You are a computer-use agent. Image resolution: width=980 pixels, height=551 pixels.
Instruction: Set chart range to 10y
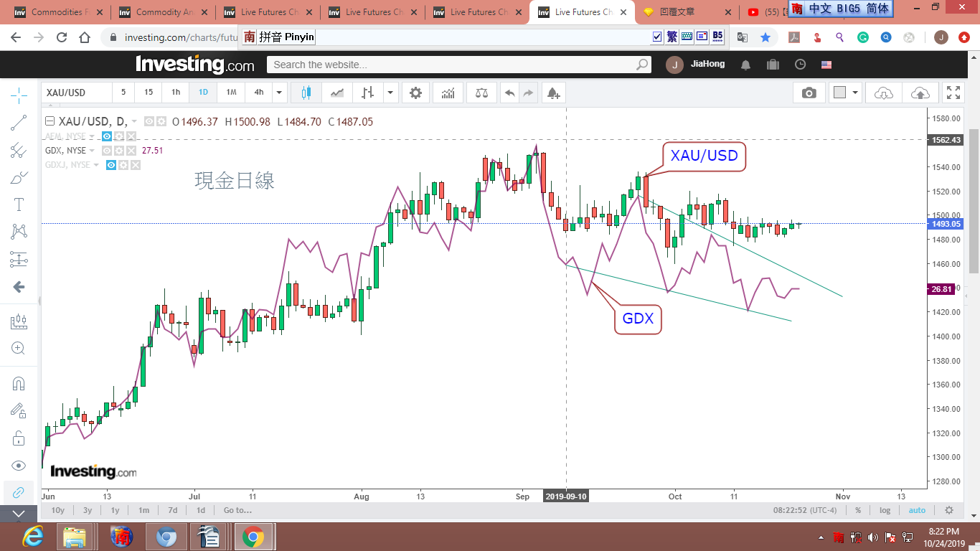[x=58, y=510]
